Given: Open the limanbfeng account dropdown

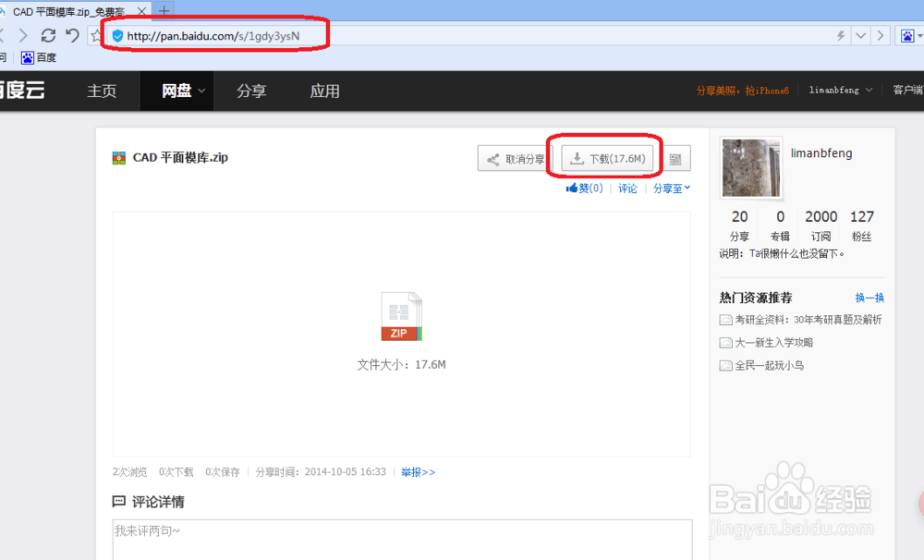Looking at the screenshot, I should coord(840,91).
